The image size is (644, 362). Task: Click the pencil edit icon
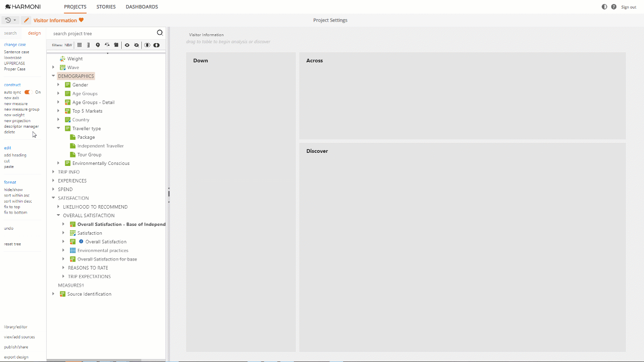[x=27, y=20]
